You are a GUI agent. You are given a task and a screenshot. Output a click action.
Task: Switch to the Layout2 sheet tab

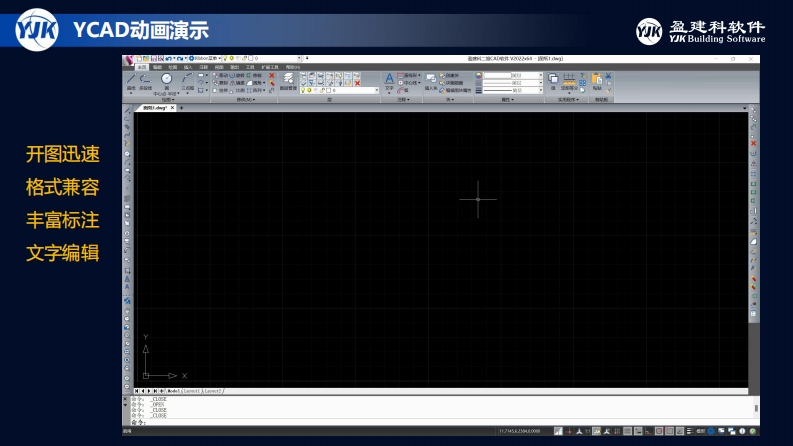pyautogui.click(x=213, y=391)
